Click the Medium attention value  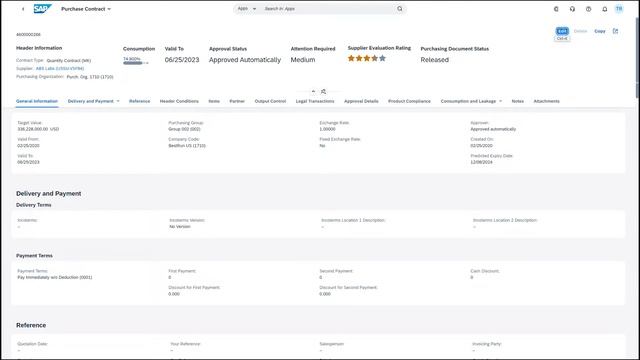pos(303,60)
